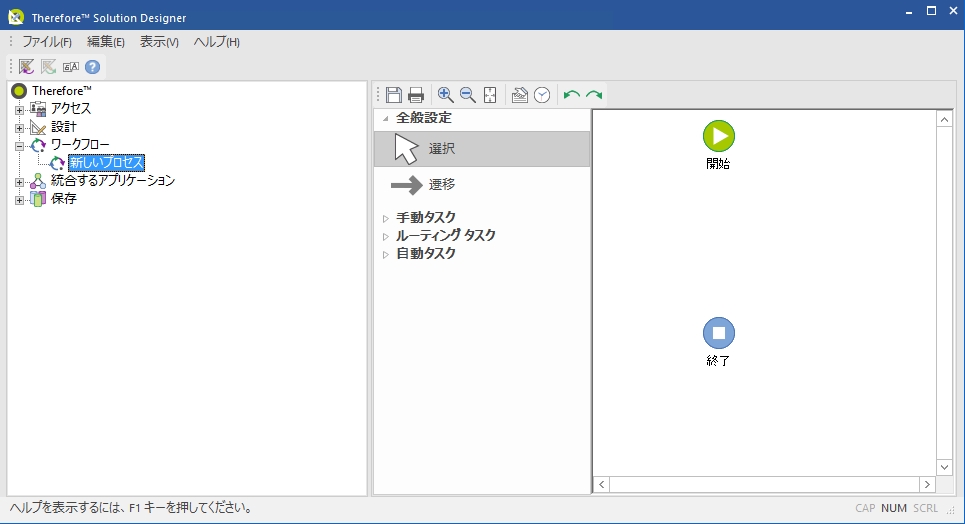Click the first design icon in main toolbar
965x524 pixels.
26,67
